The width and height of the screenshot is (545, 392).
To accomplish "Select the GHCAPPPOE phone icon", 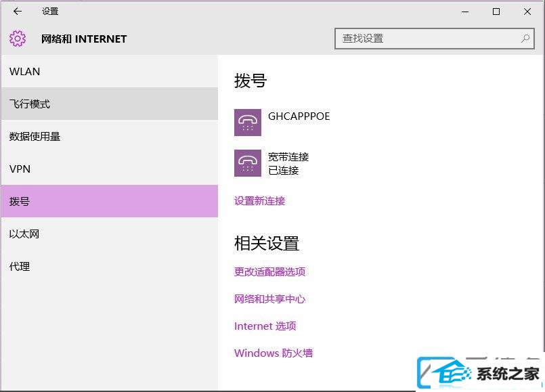I will [x=248, y=123].
